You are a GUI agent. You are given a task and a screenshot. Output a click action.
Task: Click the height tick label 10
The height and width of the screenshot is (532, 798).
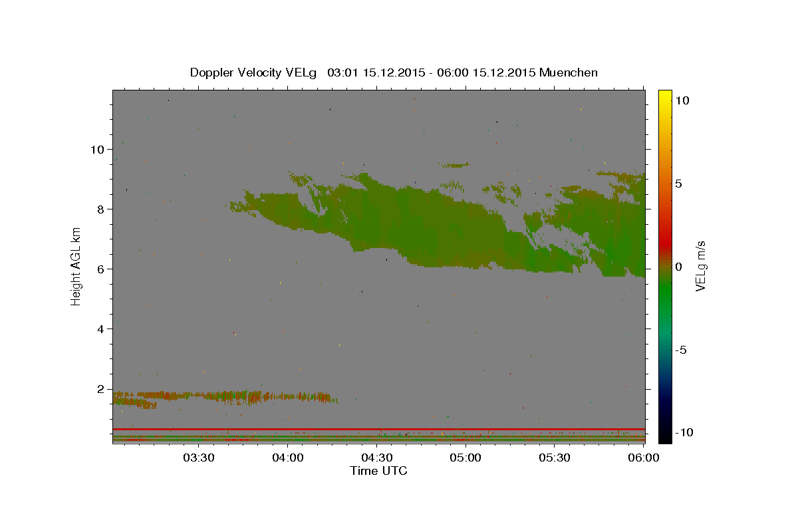[97, 149]
